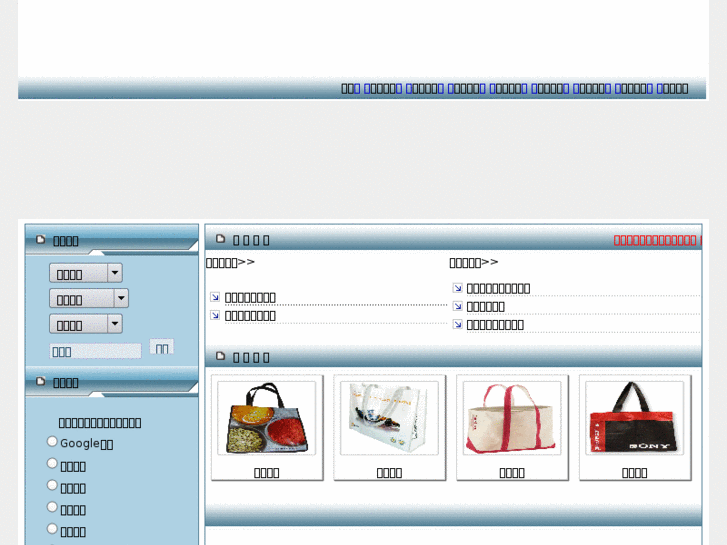Click the page icon in search panel header
This screenshot has height=545, width=727.
(41, 239)
